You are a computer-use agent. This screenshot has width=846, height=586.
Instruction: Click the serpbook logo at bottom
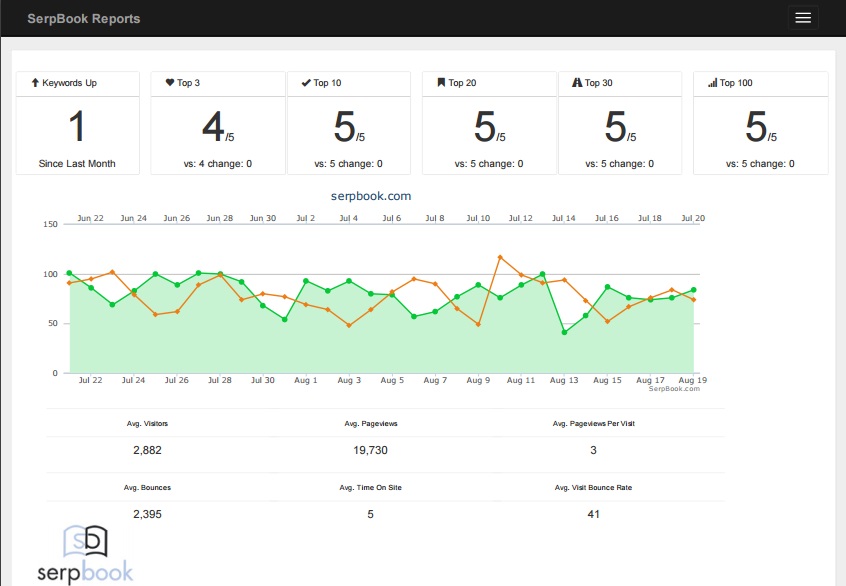pos(85,555)
